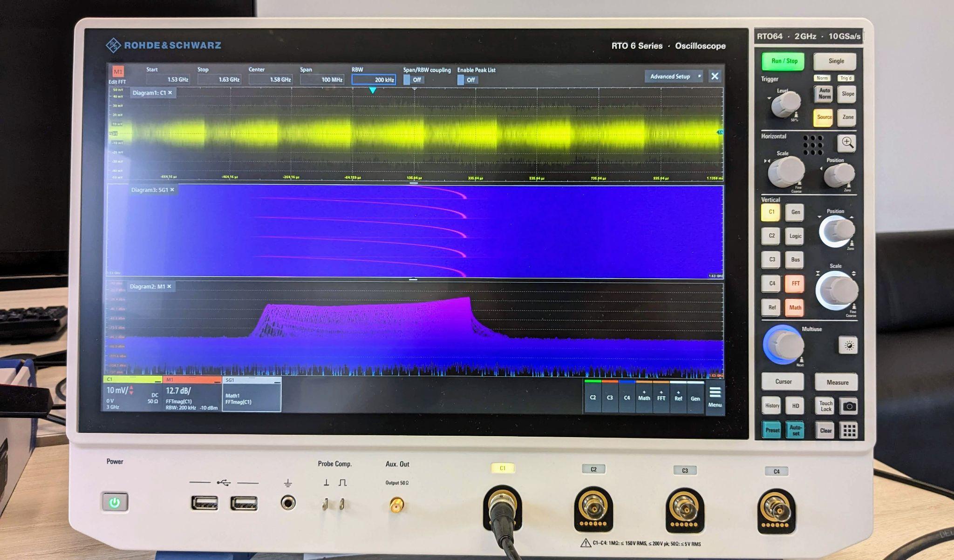Add a Math waveform from toolbar
This screenshot has height=560, width=954.
tap(644, 397)
